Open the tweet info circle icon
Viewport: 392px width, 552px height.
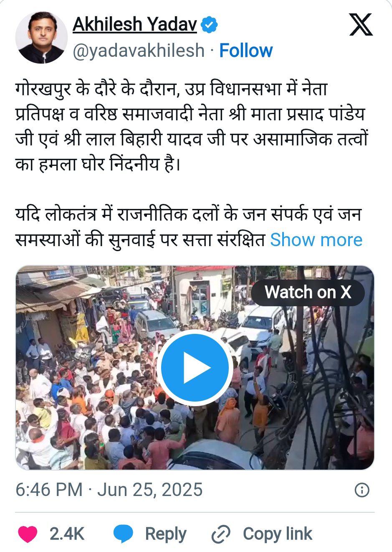(x=362, y=490)
